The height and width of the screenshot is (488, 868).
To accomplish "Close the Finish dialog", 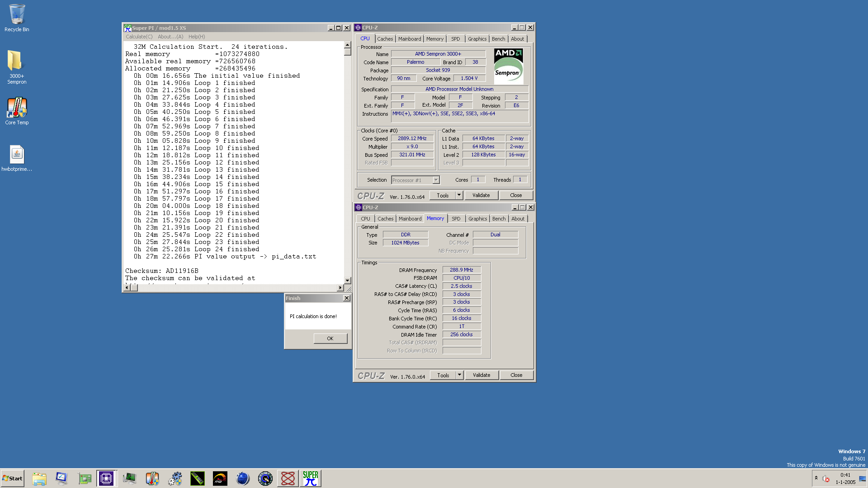I will coord(347,298).
